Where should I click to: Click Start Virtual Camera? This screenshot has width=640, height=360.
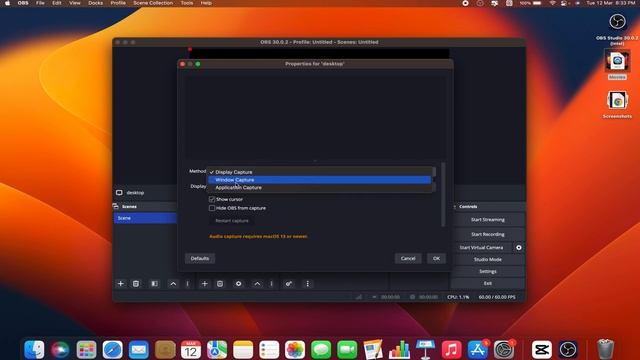pos(482,247)
